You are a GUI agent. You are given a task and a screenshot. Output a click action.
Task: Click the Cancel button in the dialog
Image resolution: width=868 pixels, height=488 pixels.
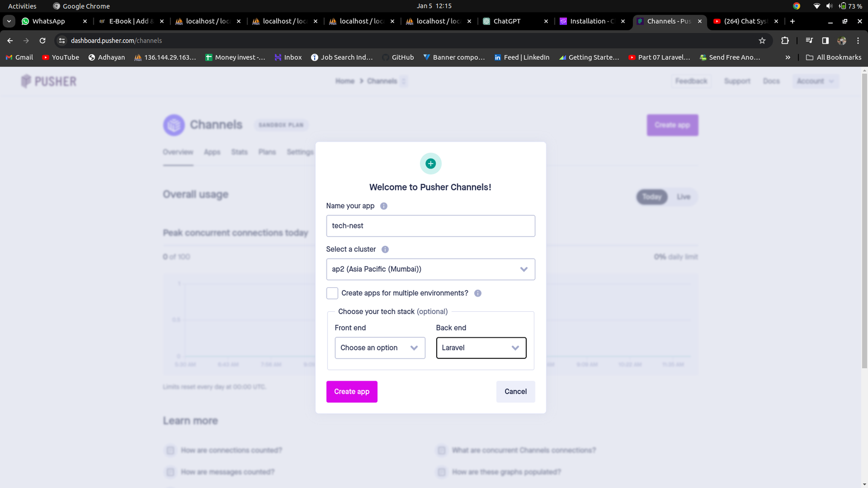[516, 392]
